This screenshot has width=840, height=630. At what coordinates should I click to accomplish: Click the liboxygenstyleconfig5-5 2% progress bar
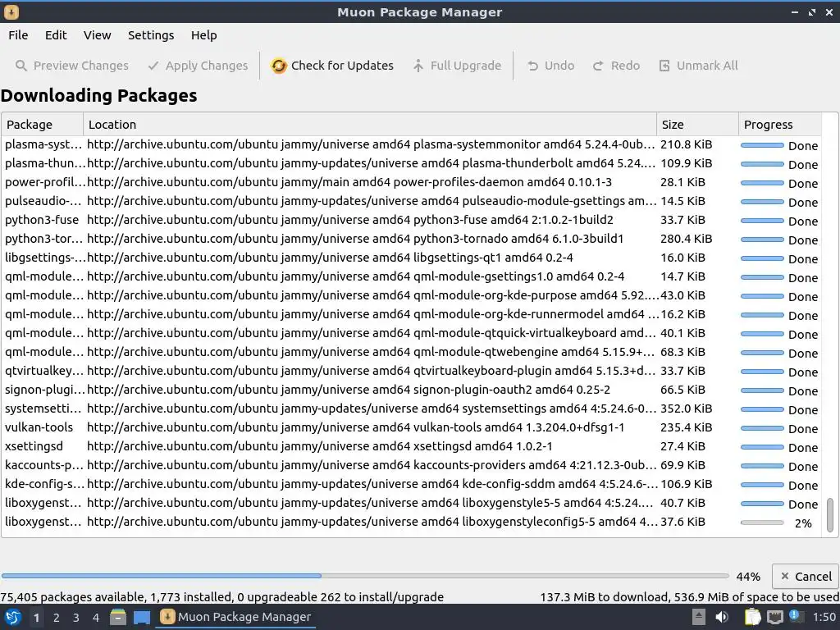pos(762,523)
